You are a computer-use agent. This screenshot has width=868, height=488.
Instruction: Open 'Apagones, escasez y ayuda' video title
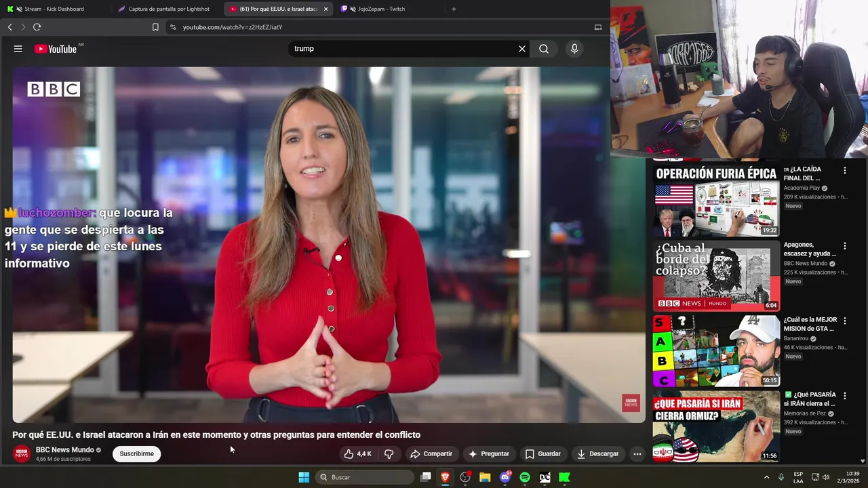tap(808, 249)
